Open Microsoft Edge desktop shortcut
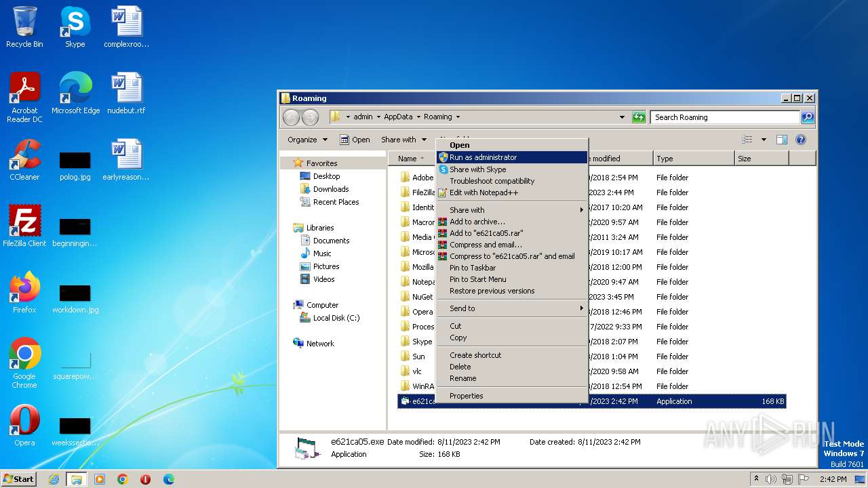 click(75, 94)
